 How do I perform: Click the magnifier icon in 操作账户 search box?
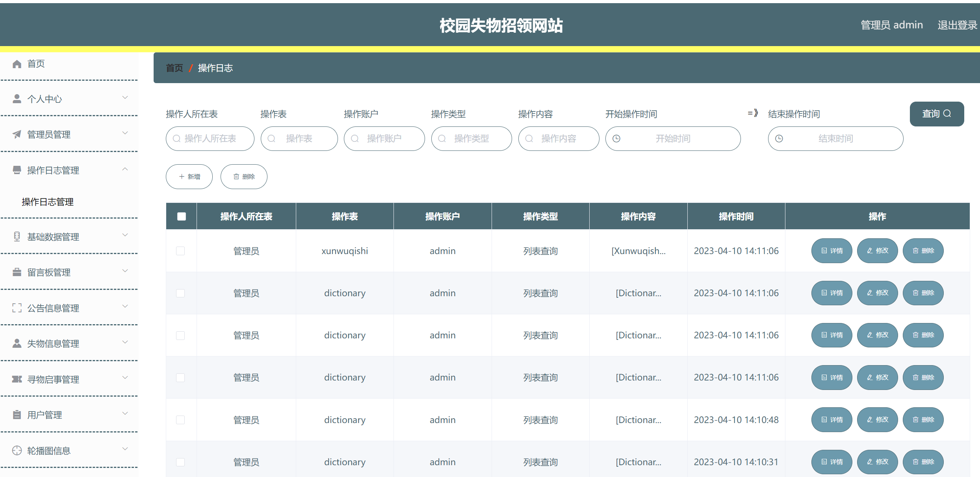tap(355, 139)
